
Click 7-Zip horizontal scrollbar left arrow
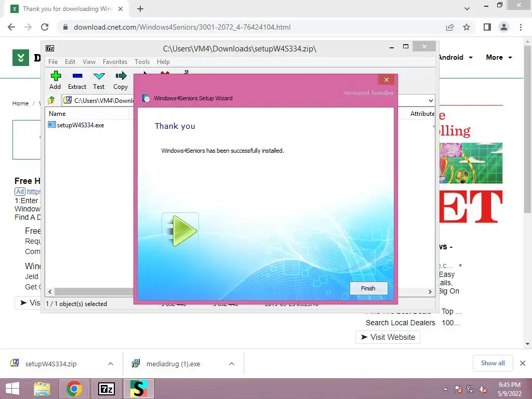coord(50,291)
